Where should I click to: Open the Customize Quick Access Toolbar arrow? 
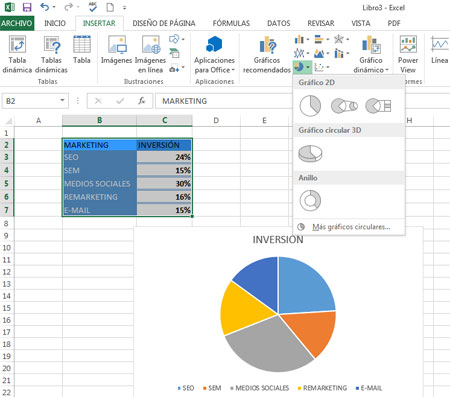(124, 7)
